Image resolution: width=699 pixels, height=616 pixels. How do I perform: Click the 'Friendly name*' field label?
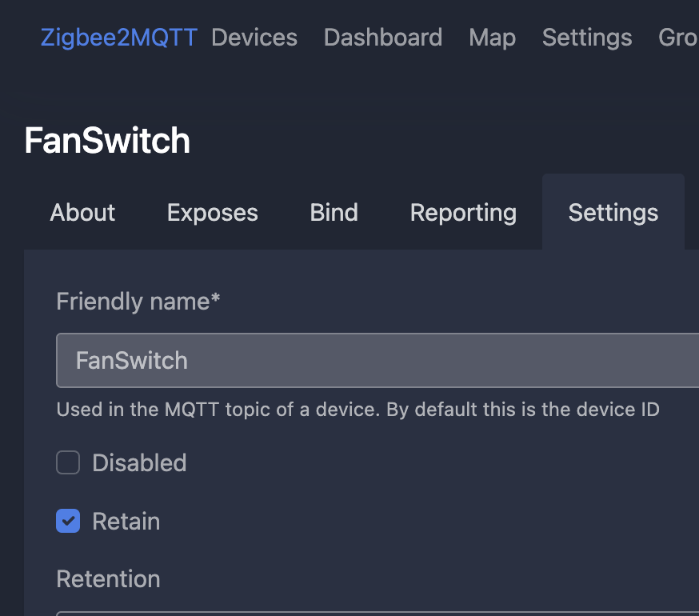tap(138, 302)
